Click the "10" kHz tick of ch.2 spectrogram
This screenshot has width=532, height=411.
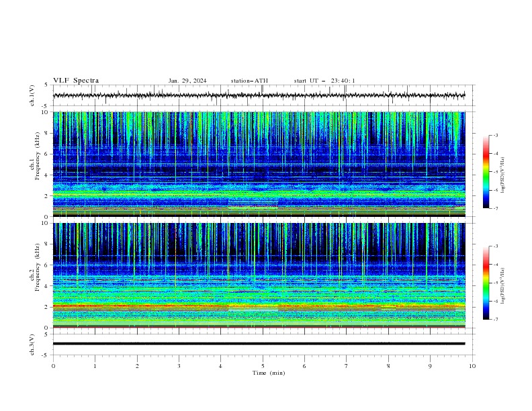[x=45, y=223]
